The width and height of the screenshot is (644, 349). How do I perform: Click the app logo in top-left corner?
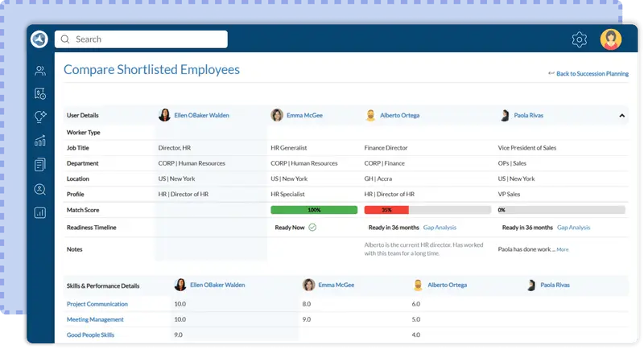point(39,39)
